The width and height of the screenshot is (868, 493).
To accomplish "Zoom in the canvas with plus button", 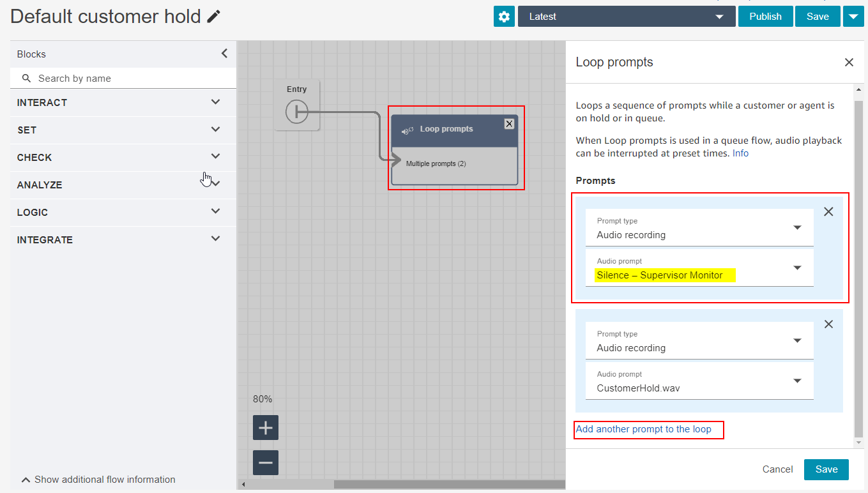I will [x=266, y=427].
